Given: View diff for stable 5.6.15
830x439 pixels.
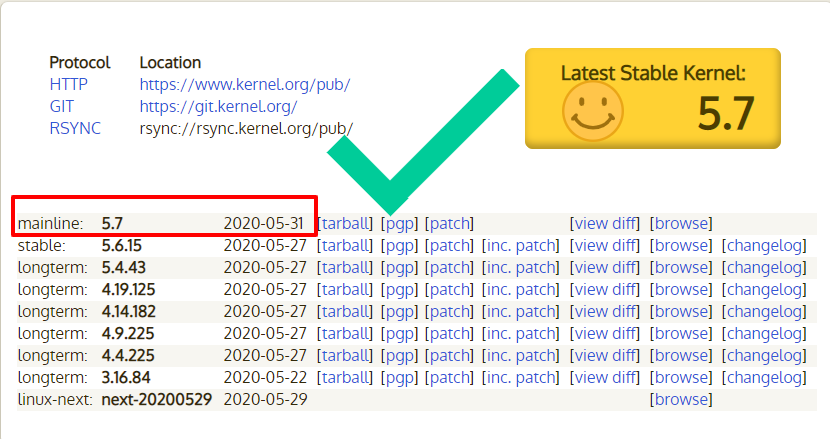Looking at the screenshot, I should click(x=605, y=246).
